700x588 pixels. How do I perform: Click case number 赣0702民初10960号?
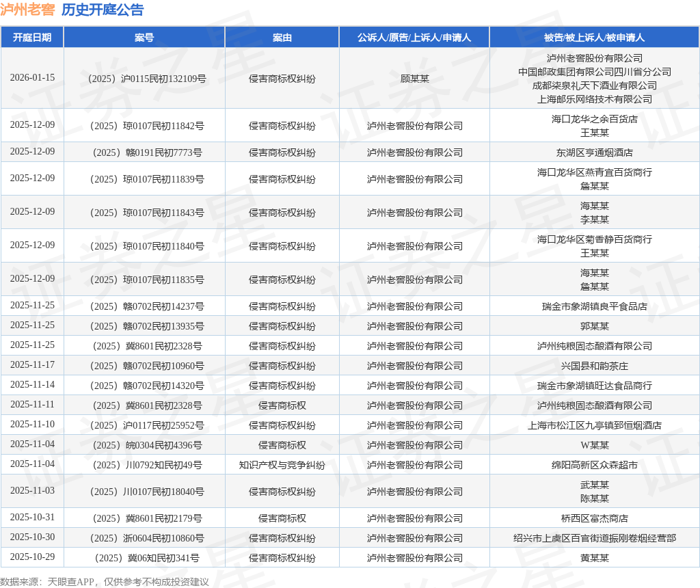click(x=147, y=366)
